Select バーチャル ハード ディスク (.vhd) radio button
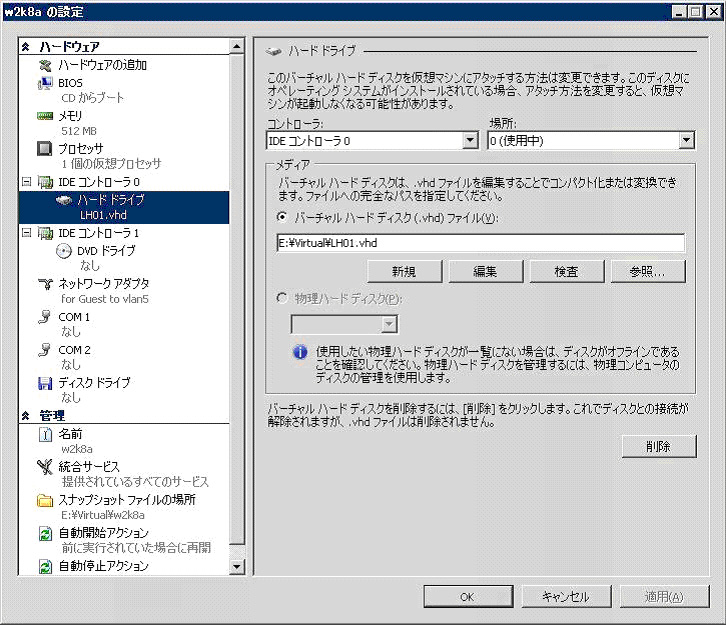Image resolution: width=726 pixels, height=625 pixels. (281, 217)
